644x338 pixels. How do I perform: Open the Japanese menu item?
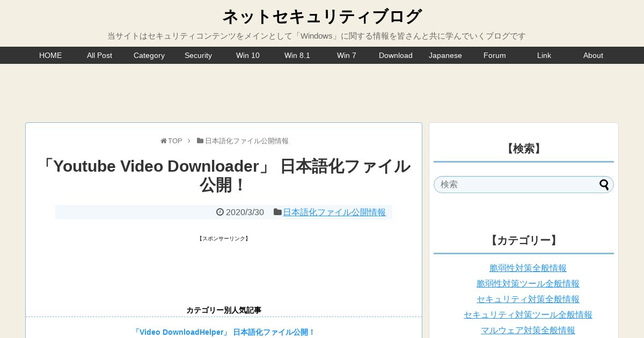click(x=445, y=55)
